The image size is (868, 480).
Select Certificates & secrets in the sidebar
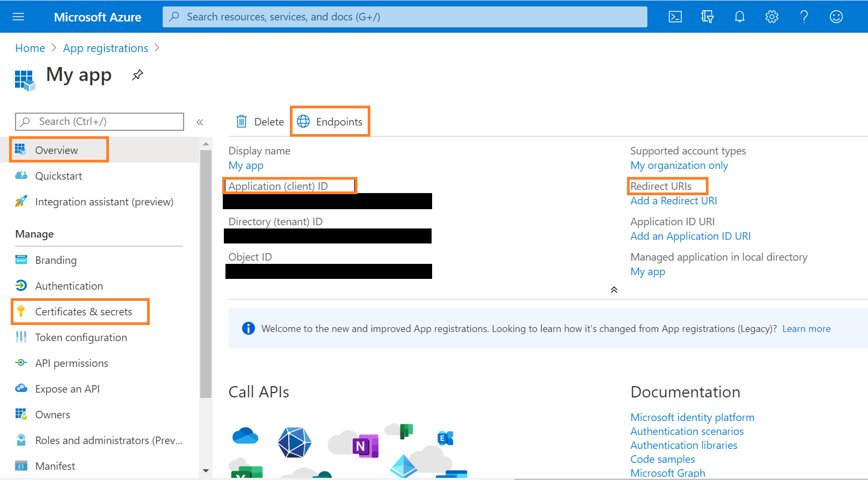[x=83, y=312]
